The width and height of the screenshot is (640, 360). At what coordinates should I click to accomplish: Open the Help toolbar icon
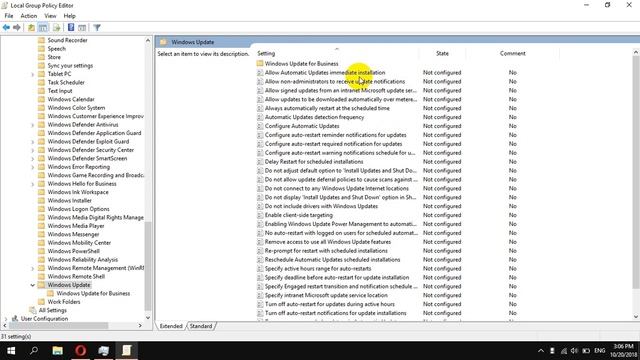71,27
